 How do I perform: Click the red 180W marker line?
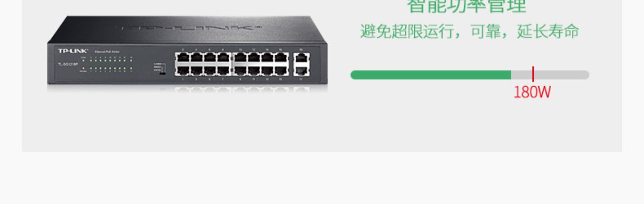(533, 74)
